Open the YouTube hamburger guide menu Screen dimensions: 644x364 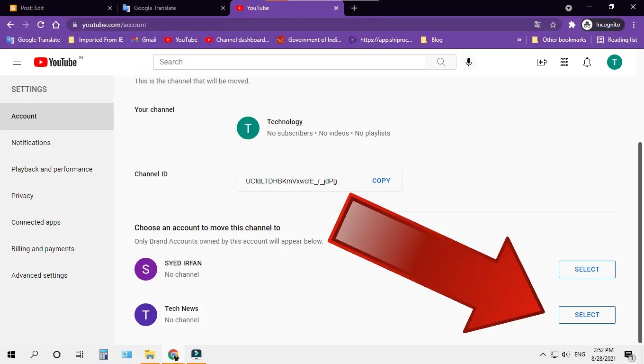pyautogui.click(x=17, y=62)
